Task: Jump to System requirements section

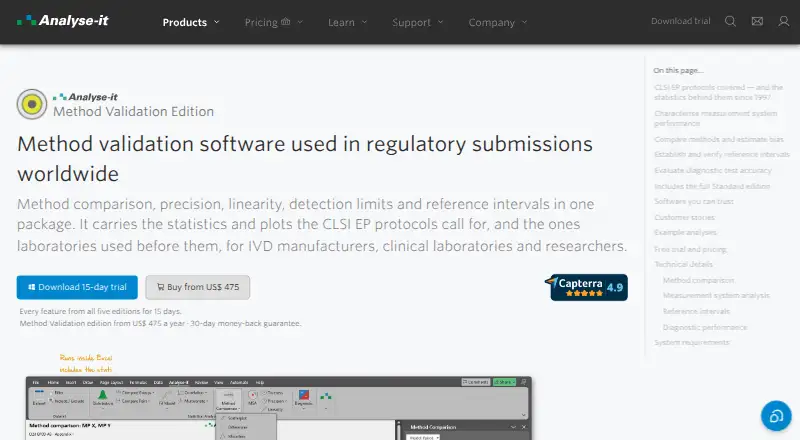Action: coord(691,343)
